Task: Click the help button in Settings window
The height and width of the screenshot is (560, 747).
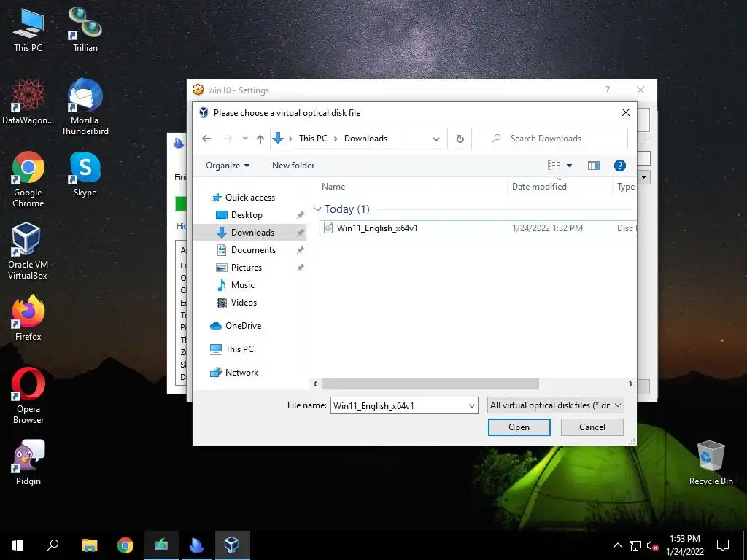Action: click(608, 90)
